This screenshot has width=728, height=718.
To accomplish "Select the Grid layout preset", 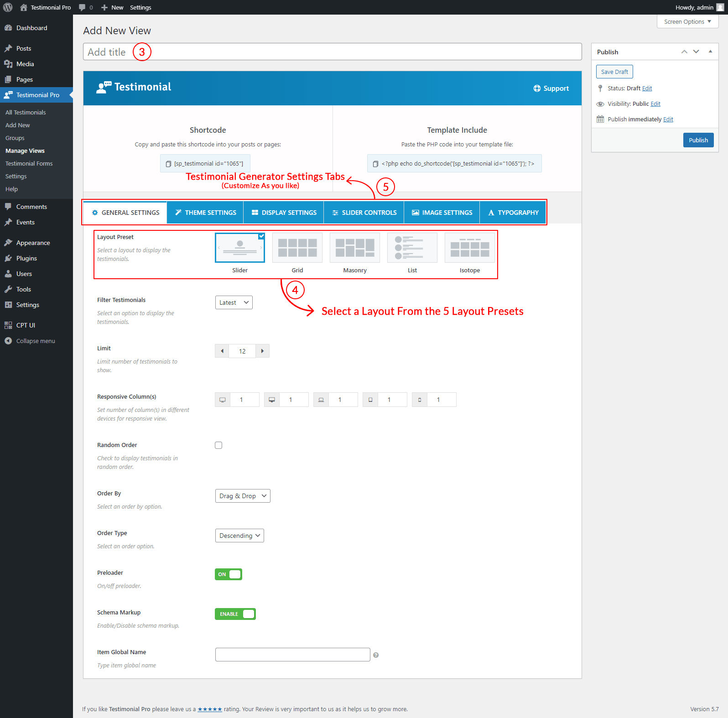I will [297, 248].
